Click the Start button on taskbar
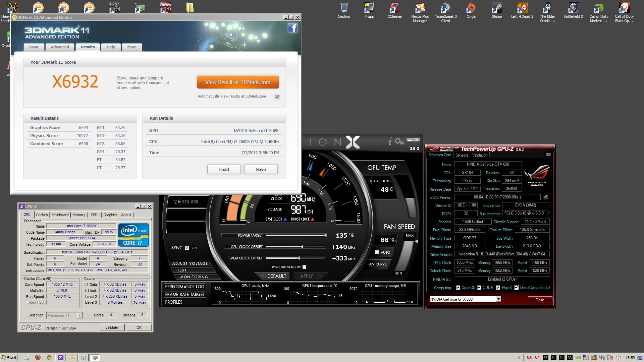 point(9,358)
